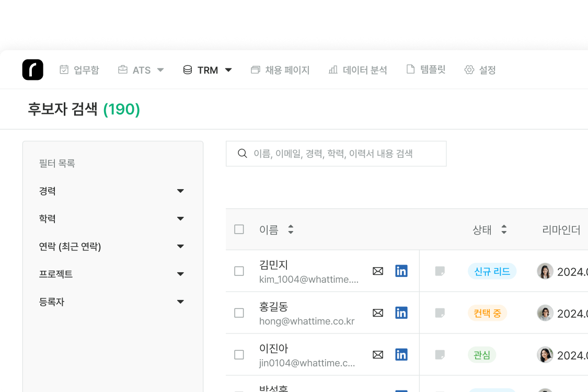
Task: Tick the checkbox for 홍길동
Action: (x=239, y=313)
